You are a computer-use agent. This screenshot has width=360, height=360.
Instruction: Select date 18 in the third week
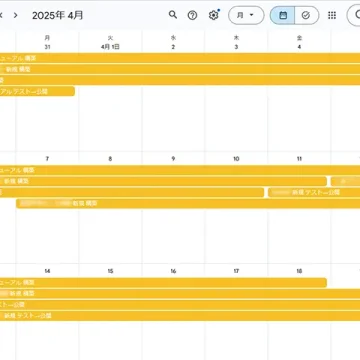click(299, 271)
